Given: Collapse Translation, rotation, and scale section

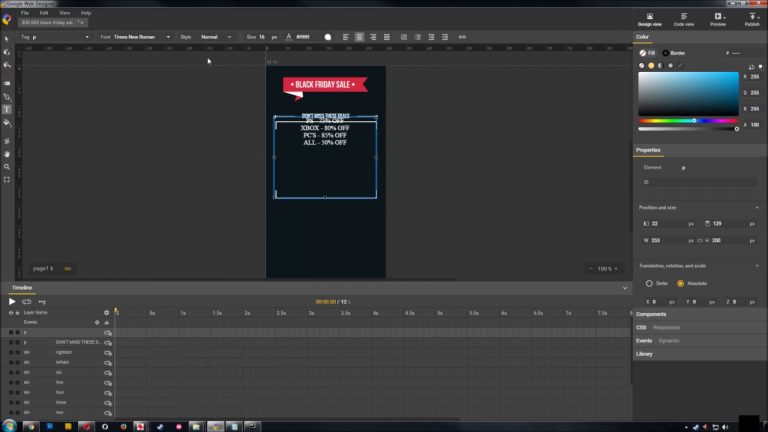Looking at the screenshot, I should pyautogui.click(x=757, y=266).
